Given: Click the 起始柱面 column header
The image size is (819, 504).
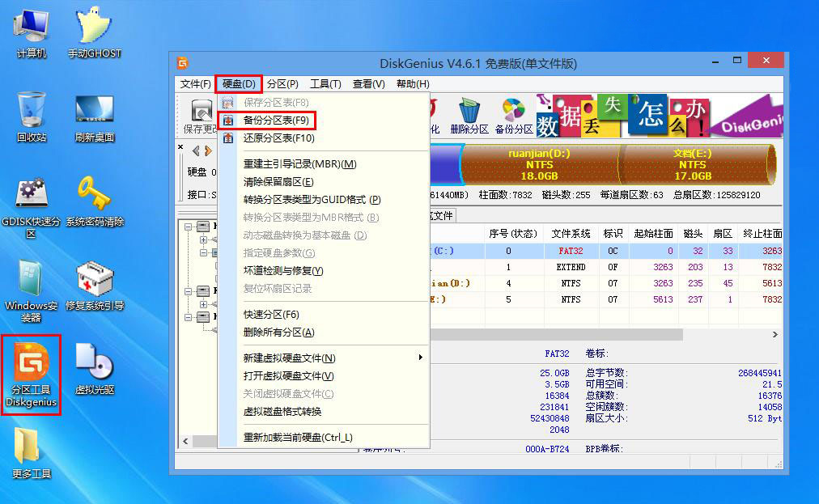Looking at the screenshot, I should (x=653, y=234).
